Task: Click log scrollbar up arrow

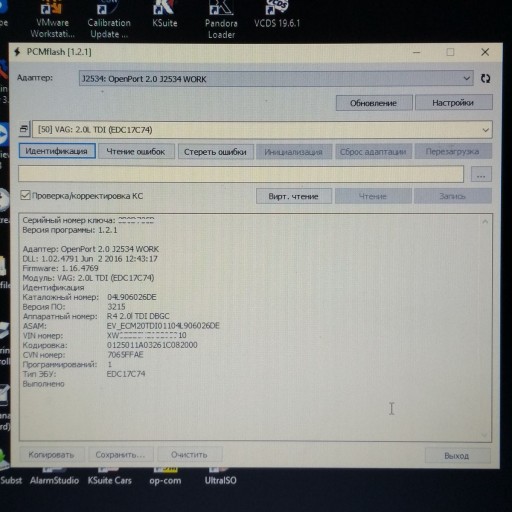Action: click(485, 221)
